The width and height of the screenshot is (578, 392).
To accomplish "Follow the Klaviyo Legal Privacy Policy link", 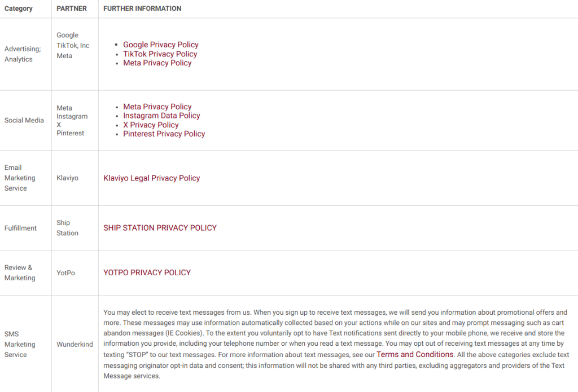I will click(152, 178).
